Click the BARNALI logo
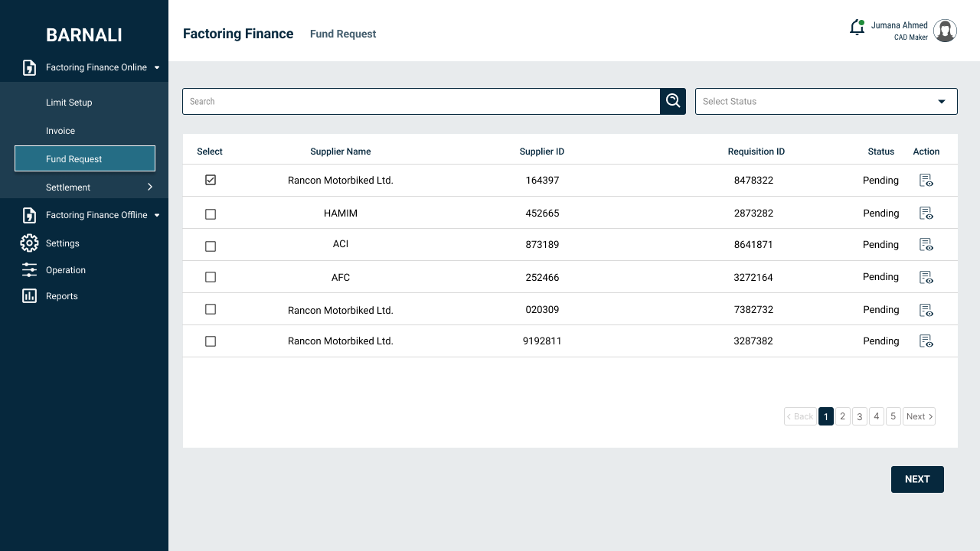This screenshot has height=551, width=980. point(84,35)
